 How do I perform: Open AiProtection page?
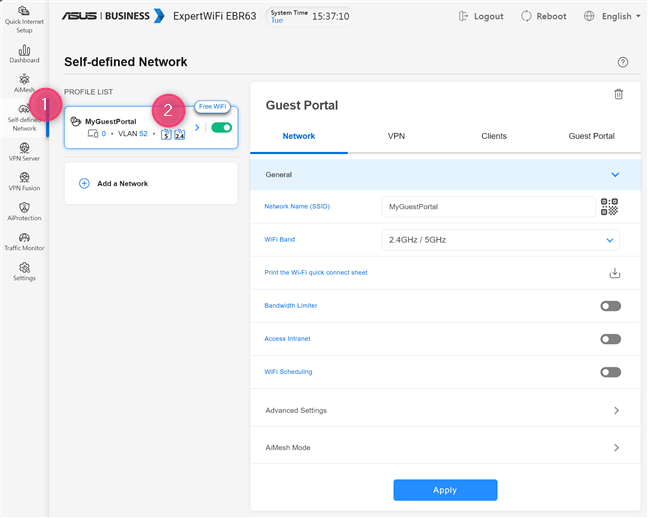[x=24, y=212]
